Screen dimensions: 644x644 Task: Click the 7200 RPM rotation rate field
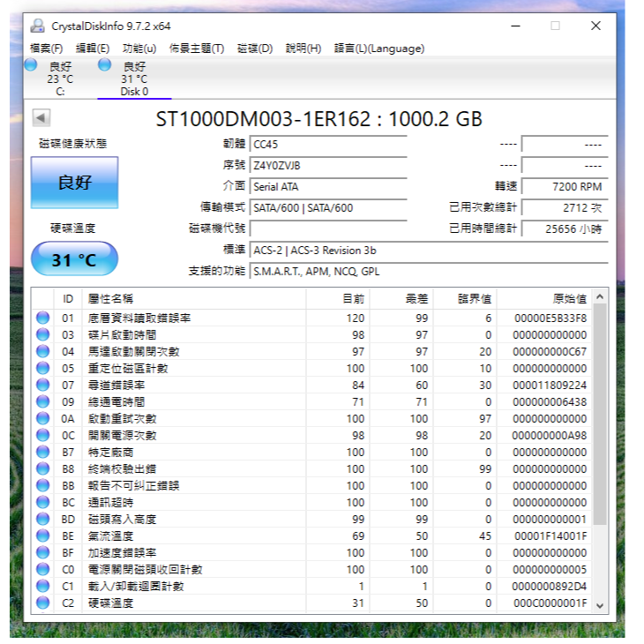click(x=565, y=187)
